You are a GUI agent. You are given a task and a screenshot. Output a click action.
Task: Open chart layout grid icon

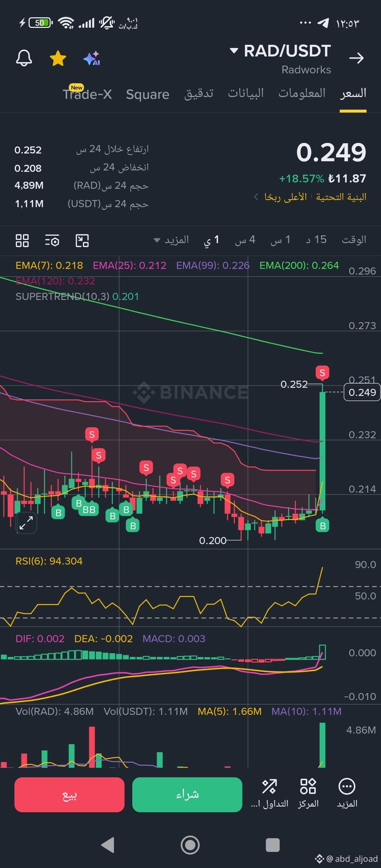point(22,241)
